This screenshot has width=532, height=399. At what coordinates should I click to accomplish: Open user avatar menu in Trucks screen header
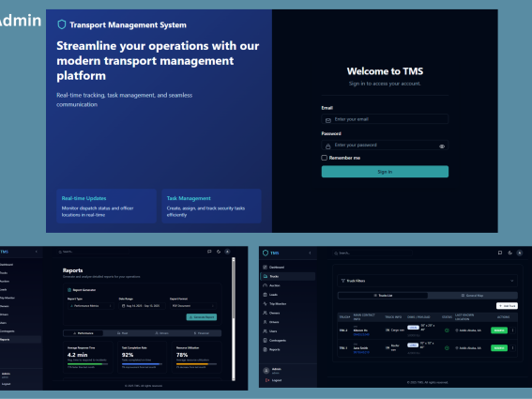520,253
